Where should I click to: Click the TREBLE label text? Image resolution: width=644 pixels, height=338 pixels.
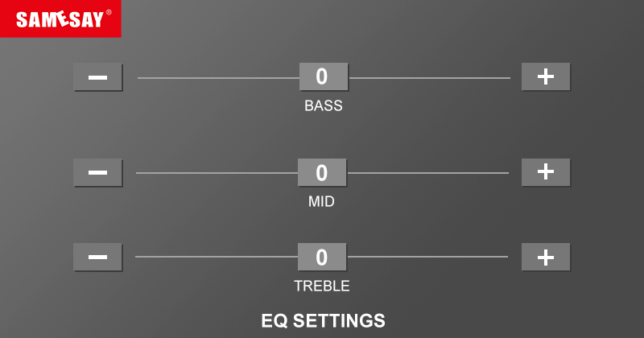pos(321,286)
